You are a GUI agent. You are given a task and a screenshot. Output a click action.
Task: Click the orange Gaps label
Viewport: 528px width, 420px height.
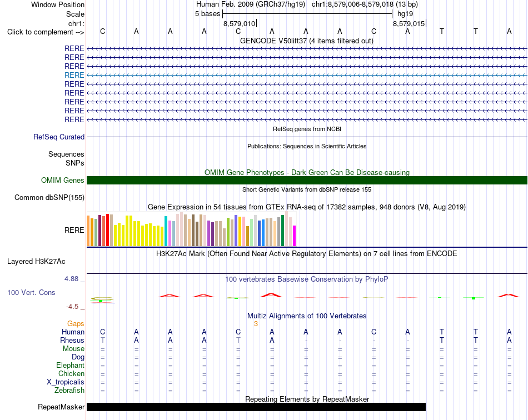(76, 323)
